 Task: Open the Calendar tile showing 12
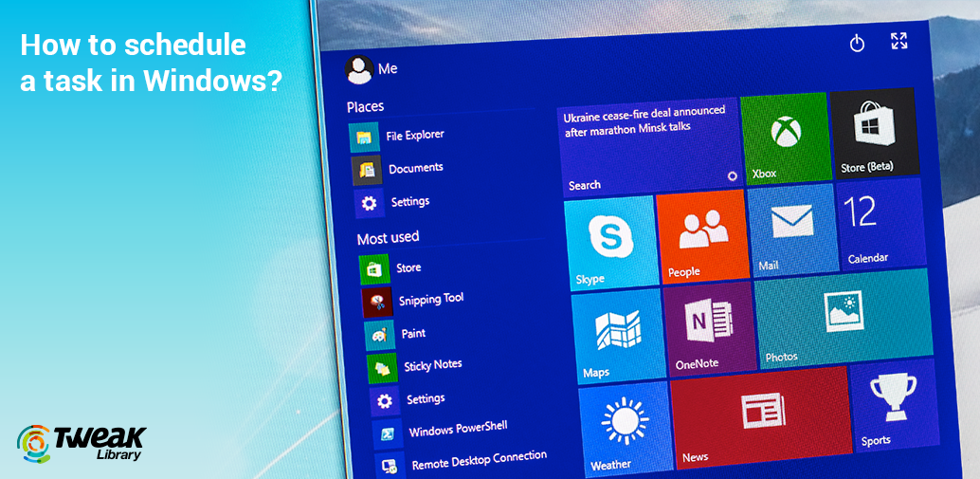coord(881,223)
